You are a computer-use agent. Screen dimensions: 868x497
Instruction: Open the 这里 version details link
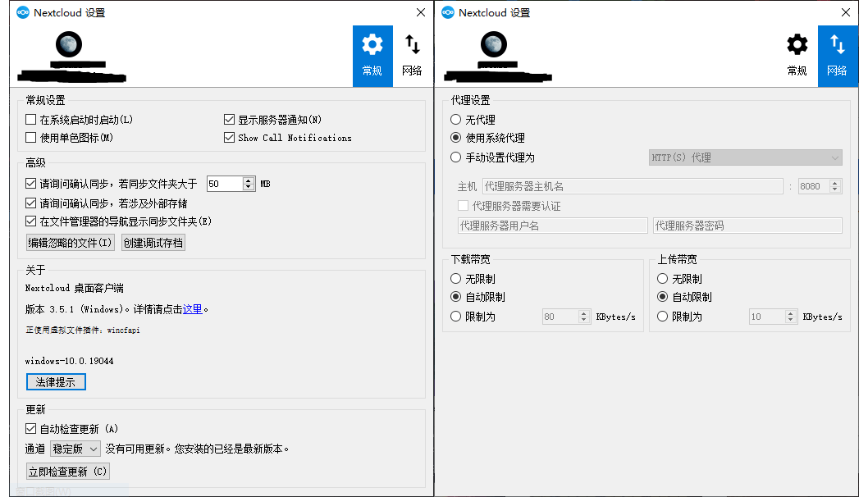click(x=193, y=309)
